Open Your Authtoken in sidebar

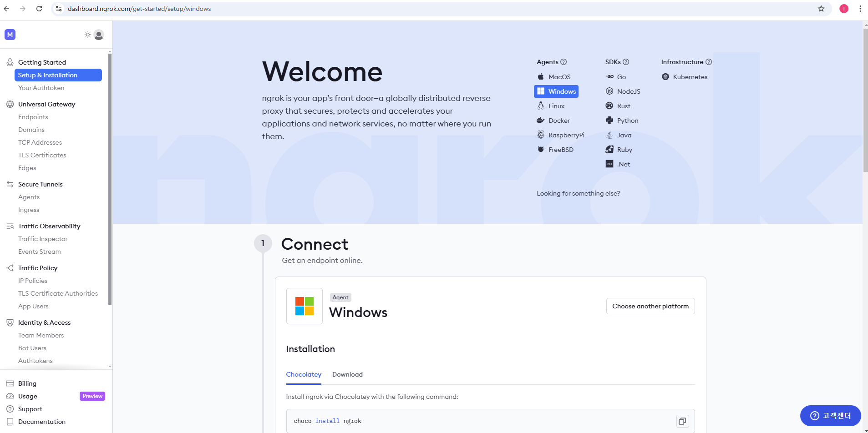tap(41, 88)
